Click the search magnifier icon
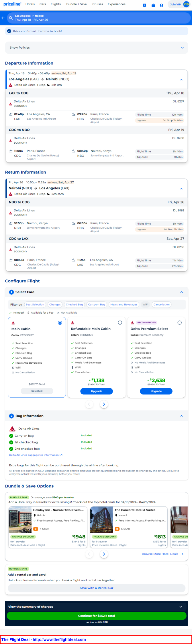The width and height of the screenshot is (192, 644). pos(11,18)
